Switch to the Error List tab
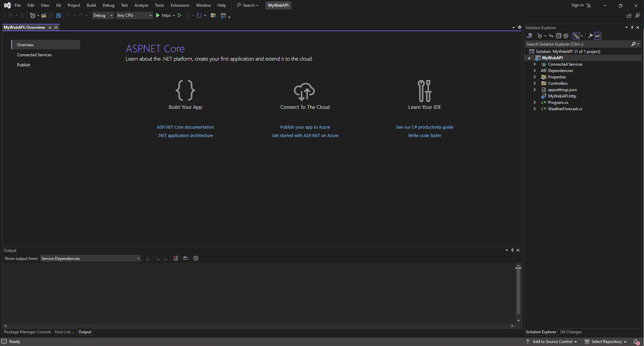This screenshot has width=644, height=346. (64, 332)
